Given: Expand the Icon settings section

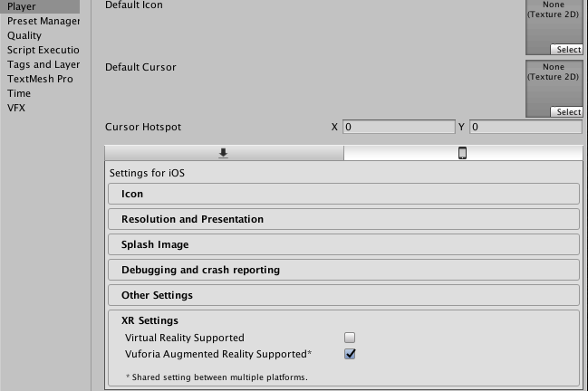Looking at the screenshot, I should [x=344, y=194].
